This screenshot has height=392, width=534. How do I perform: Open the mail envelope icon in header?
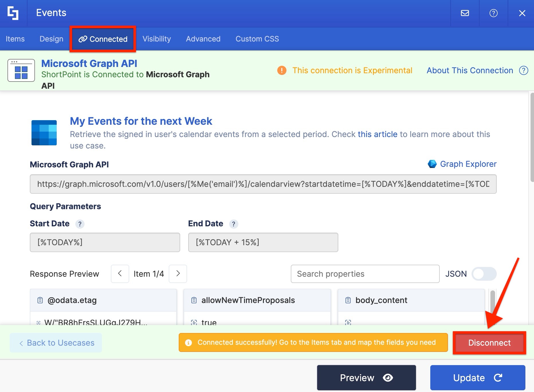click(465, 13)
